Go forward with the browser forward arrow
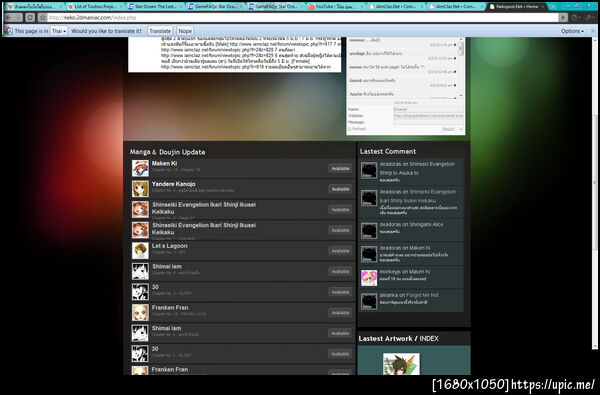 (18, 17)
